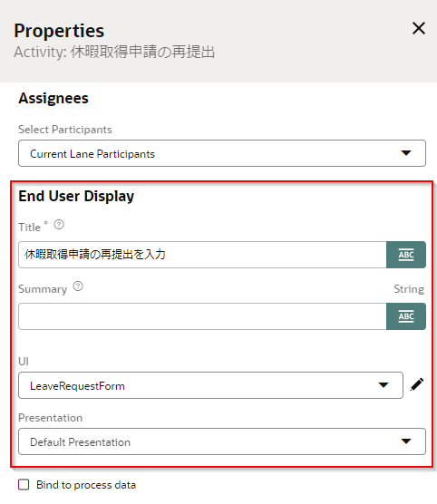Show help for Summary field
This screenshot has height=504, width=437.
point(78,286)
